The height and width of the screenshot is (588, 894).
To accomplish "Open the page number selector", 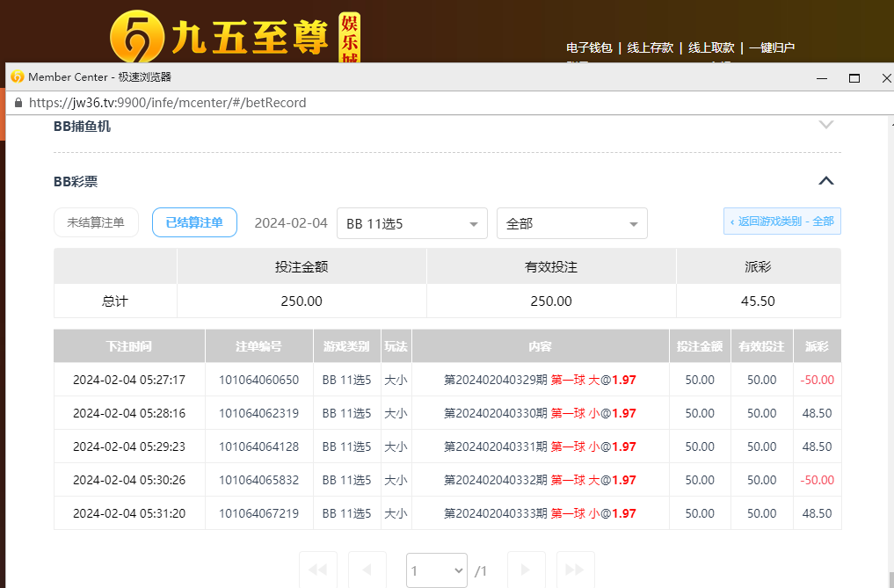I will click(437, 570).
